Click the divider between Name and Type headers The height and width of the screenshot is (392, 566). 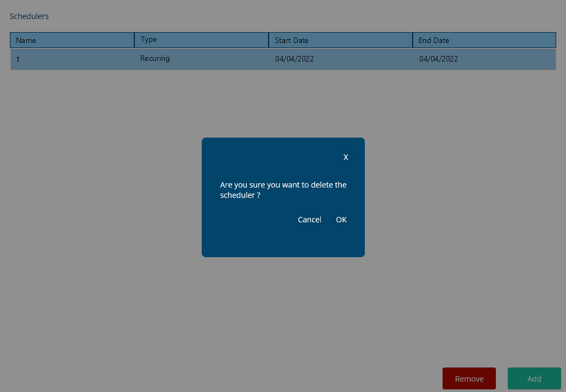(x=134, y=40)
